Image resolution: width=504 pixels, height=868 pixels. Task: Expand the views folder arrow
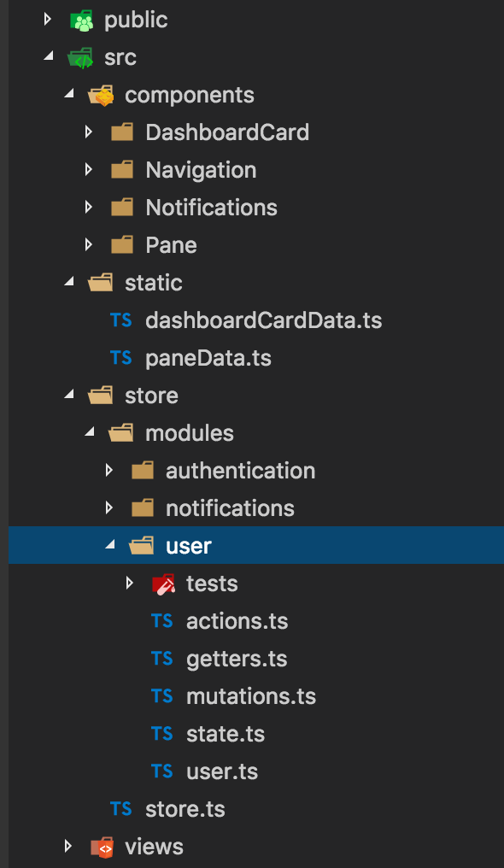coord(68,846)
